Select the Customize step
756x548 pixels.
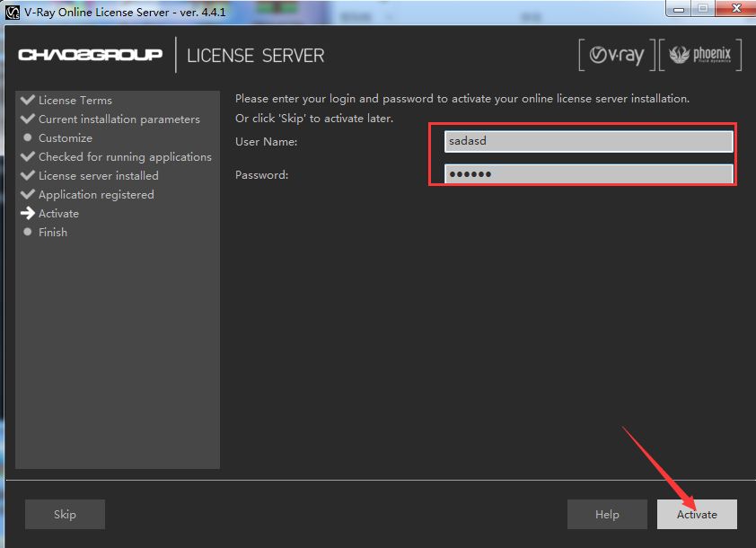65,138
